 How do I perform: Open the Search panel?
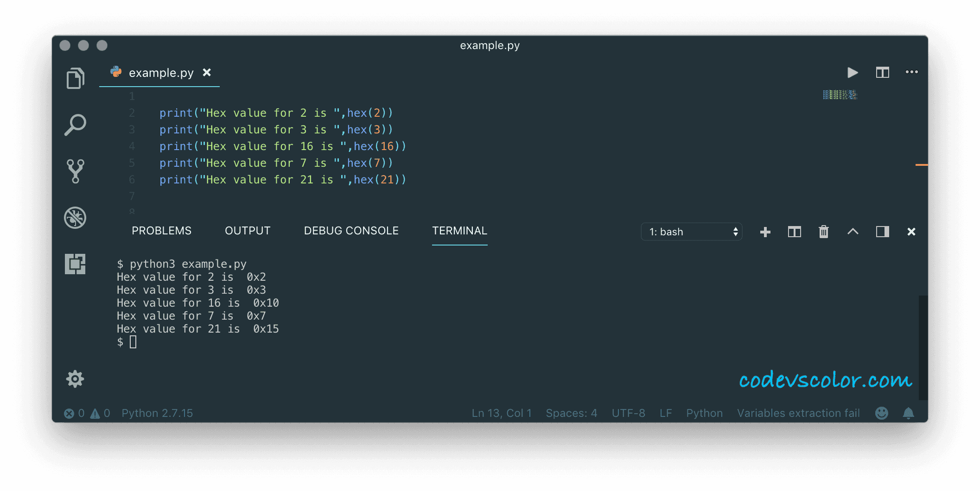(75, 124)
